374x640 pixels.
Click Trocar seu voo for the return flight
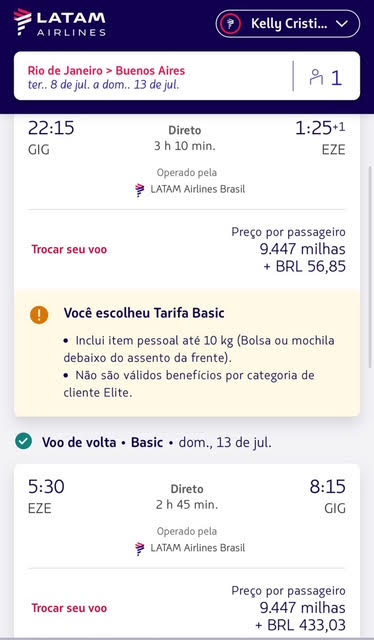(69, 608)
